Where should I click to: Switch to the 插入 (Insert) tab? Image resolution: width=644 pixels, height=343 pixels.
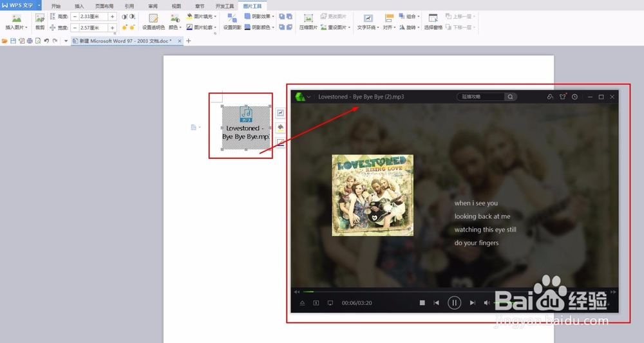pos(79,6)
